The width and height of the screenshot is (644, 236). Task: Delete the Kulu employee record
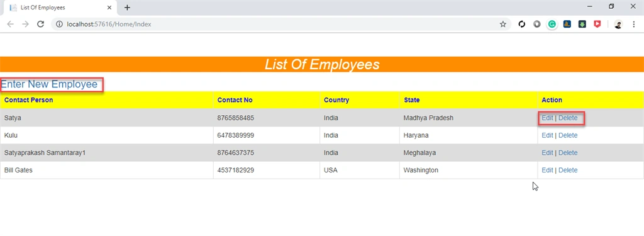click(568, 135)
